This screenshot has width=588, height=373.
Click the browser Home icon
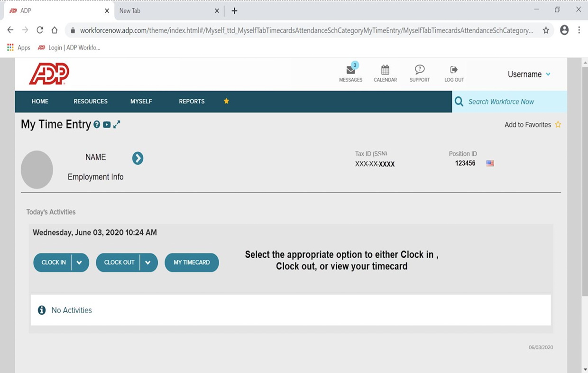tap(55, 30)
